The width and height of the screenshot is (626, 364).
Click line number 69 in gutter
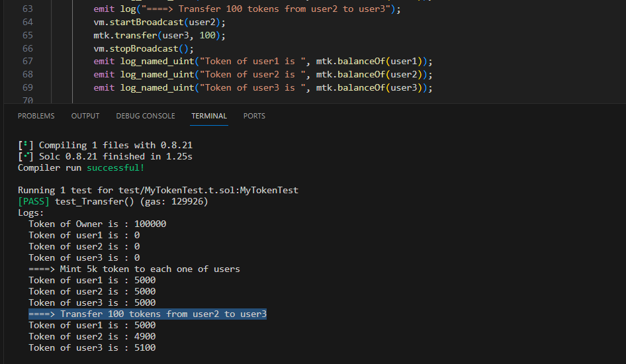pos(28,87)
